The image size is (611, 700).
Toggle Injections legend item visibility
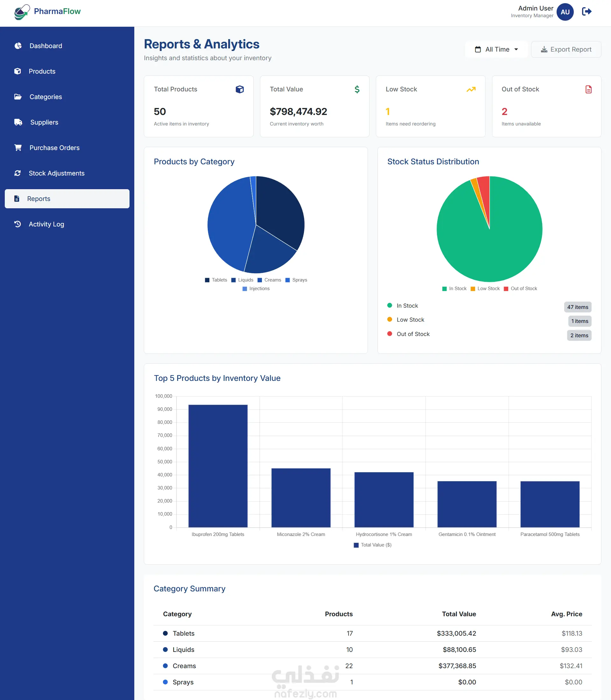[x=256, y=289]
